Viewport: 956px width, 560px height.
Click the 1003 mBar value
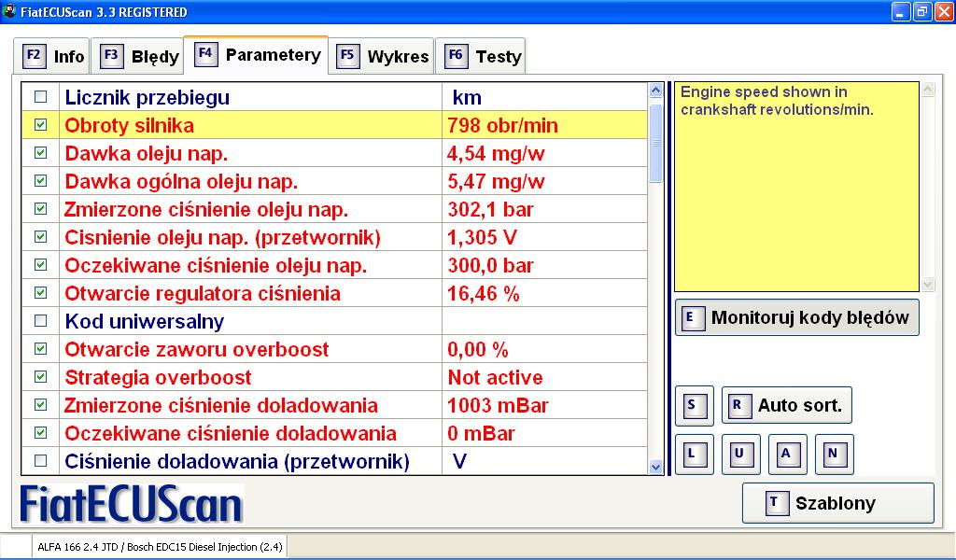(498, 406)
